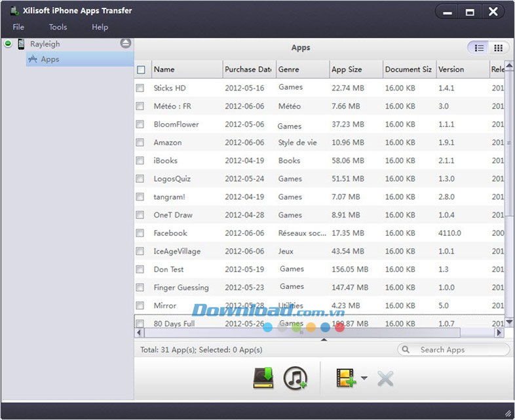Click the horizontal scrollbar thumb
515x420 pixels.
coord(302,333)
